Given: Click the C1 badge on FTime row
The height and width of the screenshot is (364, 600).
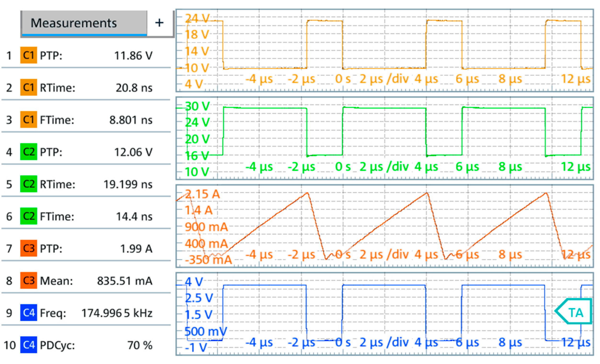Looking at the screenshot, I should click(x=28, y=119).
